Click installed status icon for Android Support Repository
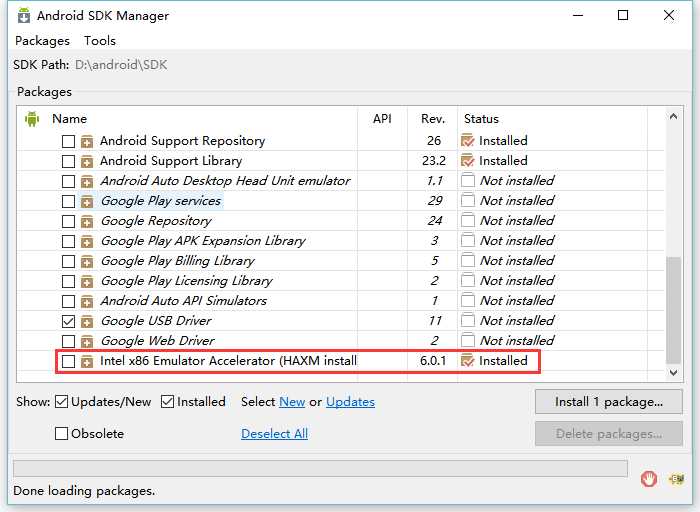 click(467, 141)
